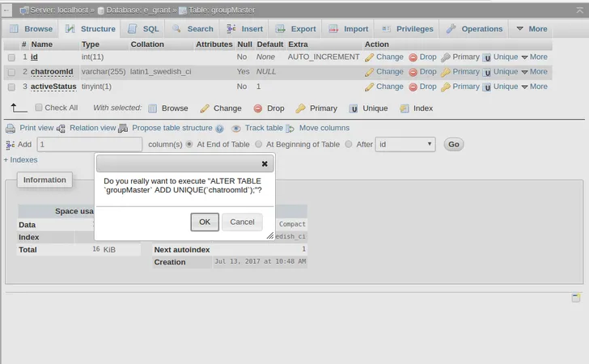Expand More actions for activeStatus row
The height and width of the screenshot is (364, 589).
[x=534, y=87]
